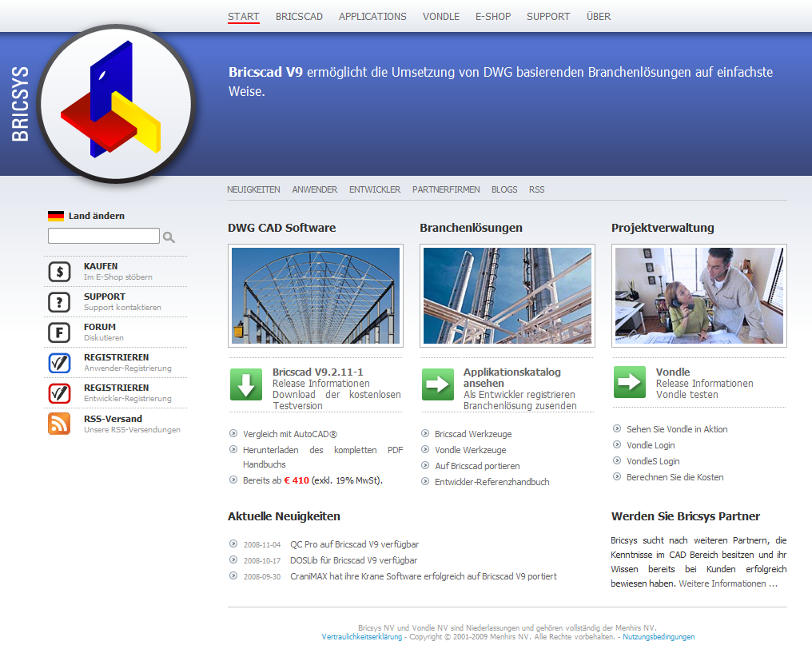Open Entwickler-Referenzhandbuch link

(492, 482)
